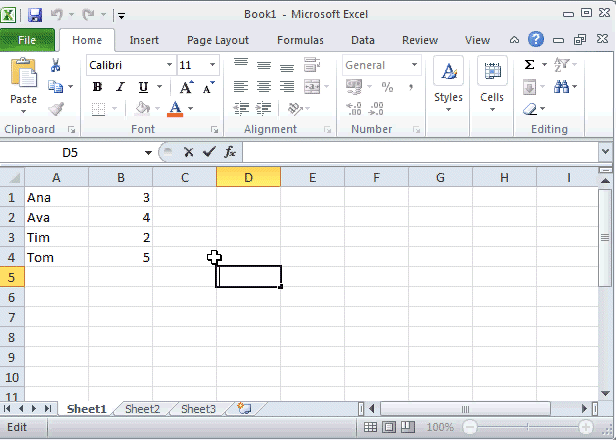
Task: Click Save icon in Quick Access Toolbar
Action: tap(35, 15)
